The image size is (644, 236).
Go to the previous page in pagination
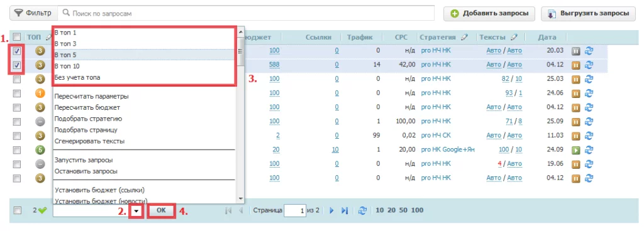pos(241,211)
